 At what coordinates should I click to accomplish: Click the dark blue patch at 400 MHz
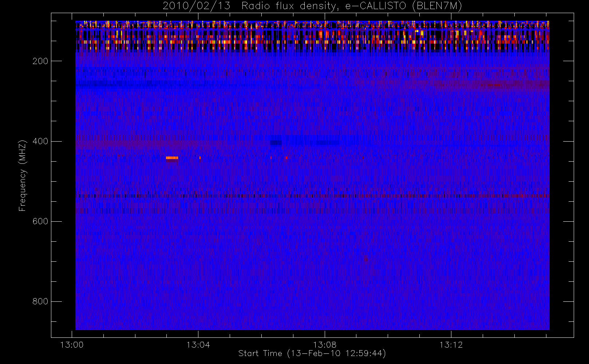pyautogui.click(x=276, y=143)
